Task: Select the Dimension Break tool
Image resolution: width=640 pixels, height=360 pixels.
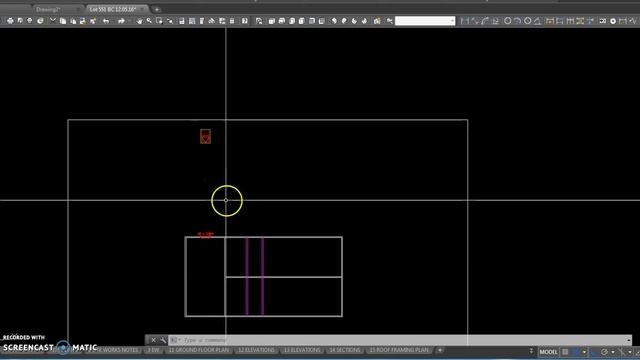Action: point(590,20)
